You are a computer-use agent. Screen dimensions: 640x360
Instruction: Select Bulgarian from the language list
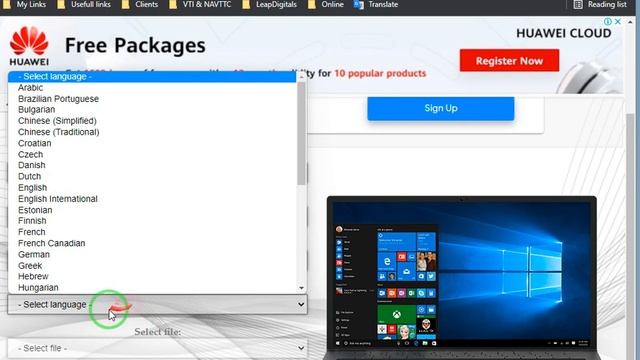click(x=152, y=110)
